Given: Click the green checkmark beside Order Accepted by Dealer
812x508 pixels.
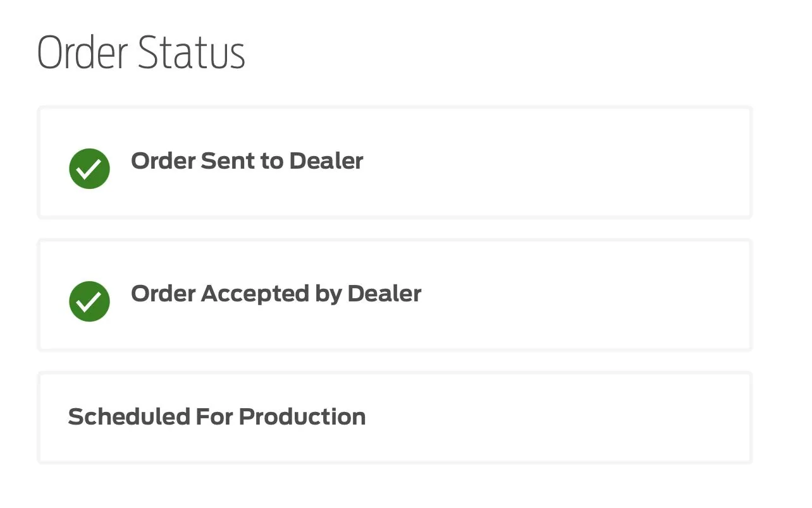Looking at the screenshot, I should pos(89,301).
